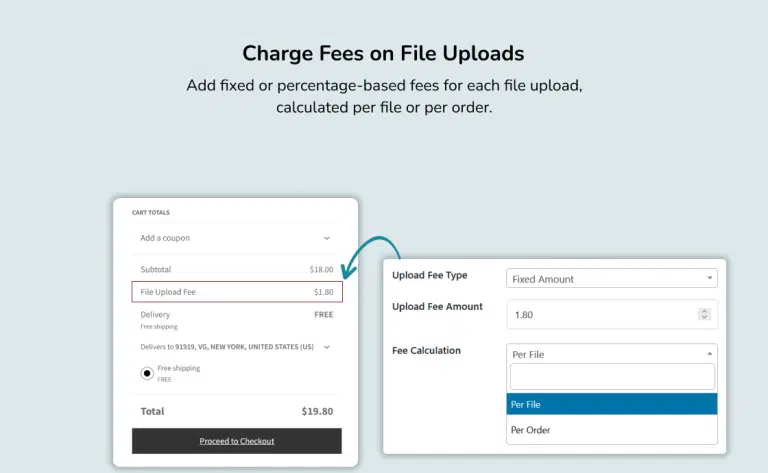Click the Add a coupon label
The image size is (768, 473).
click(x=165, y=238)
